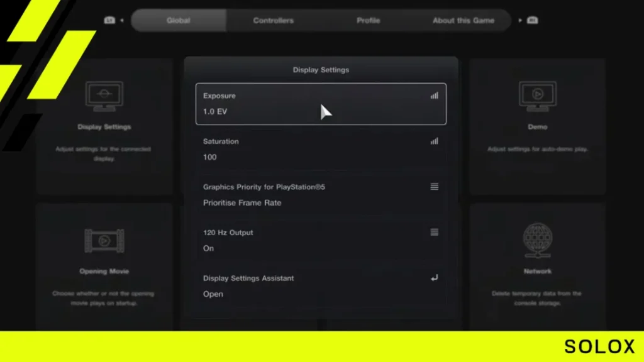Open the 120 Hz Output list icon
Viewport: 644px width, 362px height.
[434, 233]
